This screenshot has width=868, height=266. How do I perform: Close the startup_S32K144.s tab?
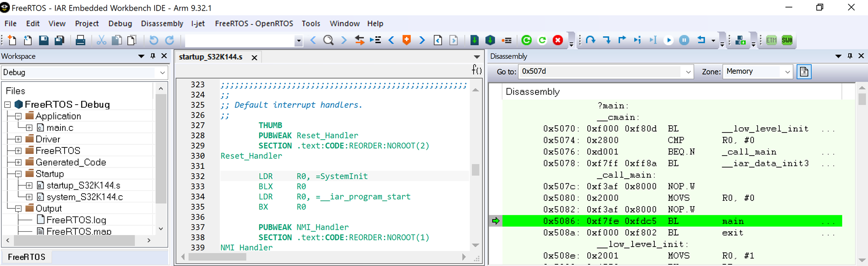[254, 57]
